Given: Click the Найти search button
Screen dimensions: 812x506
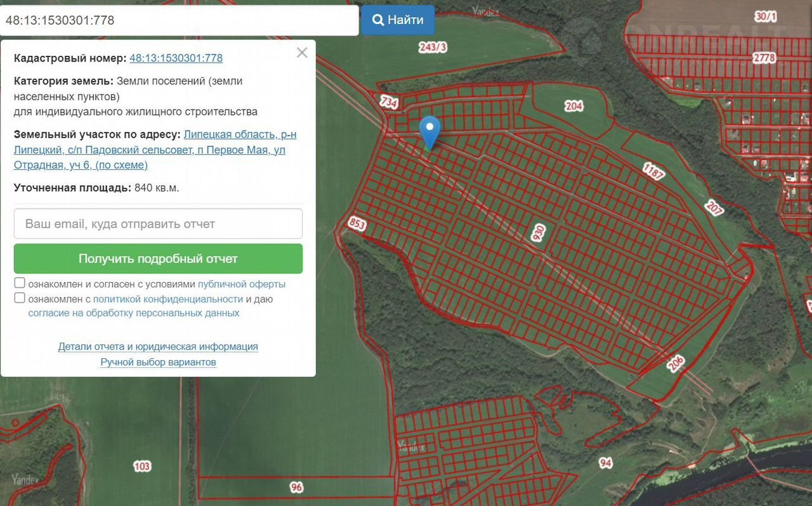Looking at the screenshot, I should 398,20.
